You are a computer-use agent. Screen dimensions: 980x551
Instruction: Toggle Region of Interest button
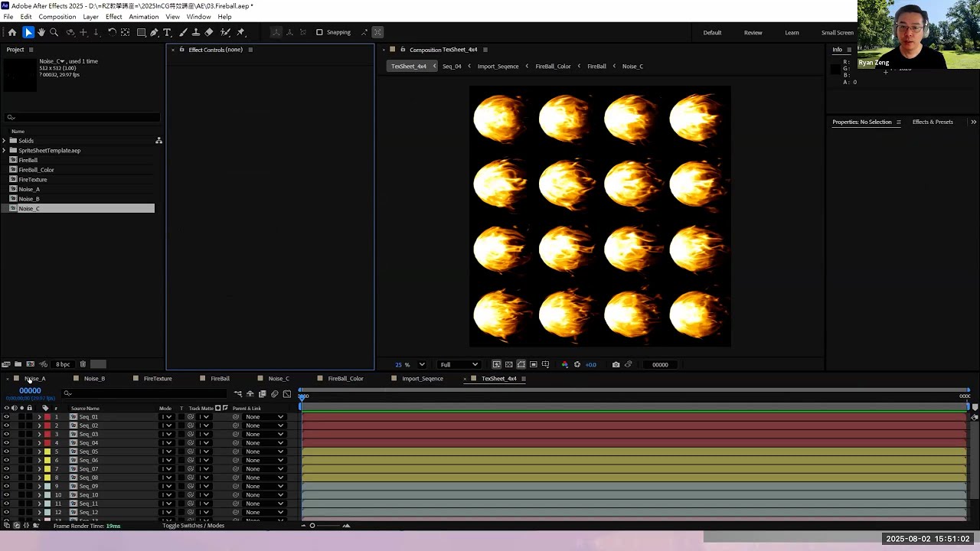533,364
